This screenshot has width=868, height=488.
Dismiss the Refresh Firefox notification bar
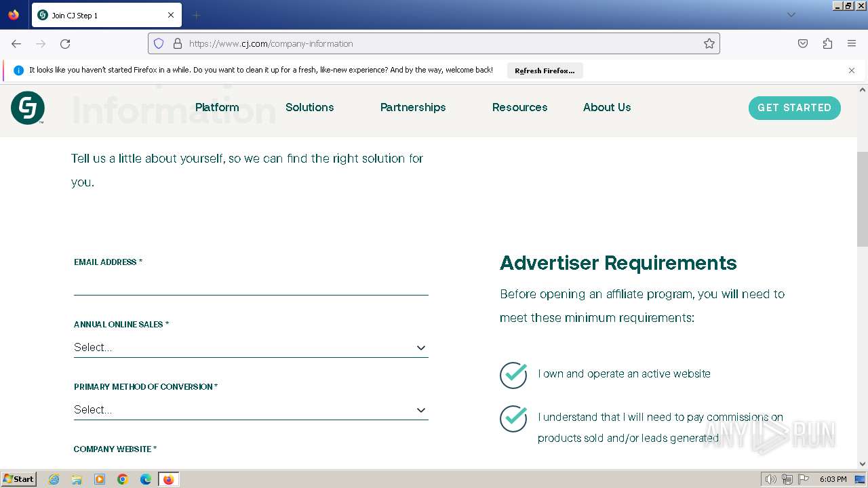click(x=852, y=70)
